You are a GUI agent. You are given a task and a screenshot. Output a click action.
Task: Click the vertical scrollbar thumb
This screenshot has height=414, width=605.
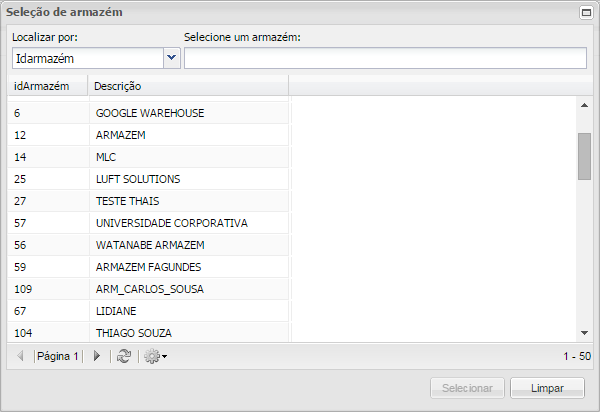point(584,155)
